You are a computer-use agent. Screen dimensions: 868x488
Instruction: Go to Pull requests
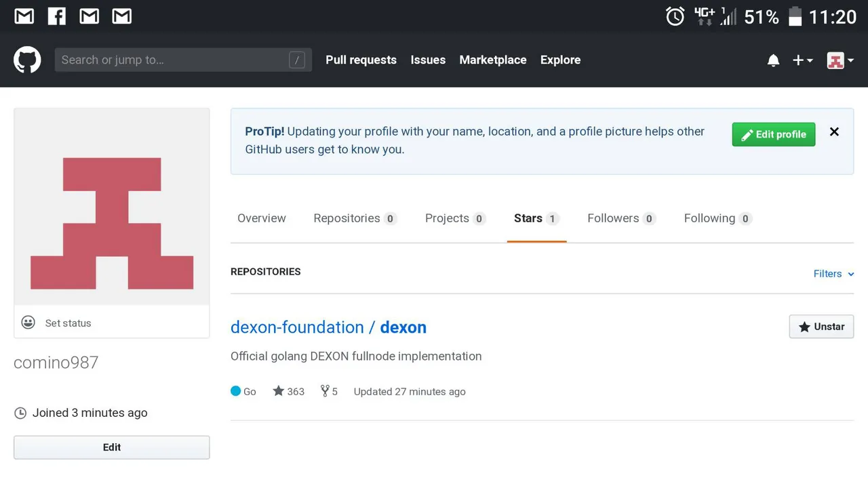[x=361, y=60]
